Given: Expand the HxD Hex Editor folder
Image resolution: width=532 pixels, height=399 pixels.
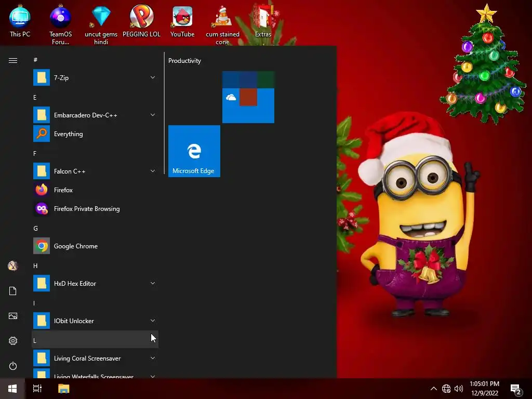Looking at the screenshot, I should [95, 283].
